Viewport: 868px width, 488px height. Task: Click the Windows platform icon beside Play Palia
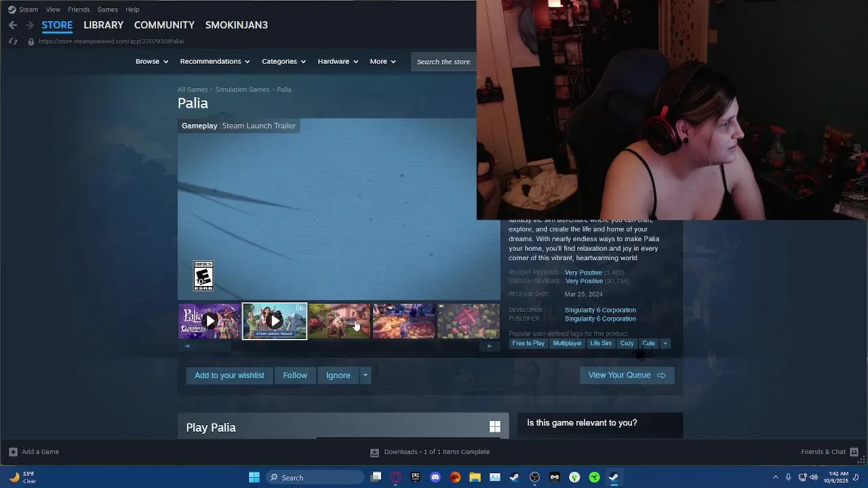(x=495, y=426)
